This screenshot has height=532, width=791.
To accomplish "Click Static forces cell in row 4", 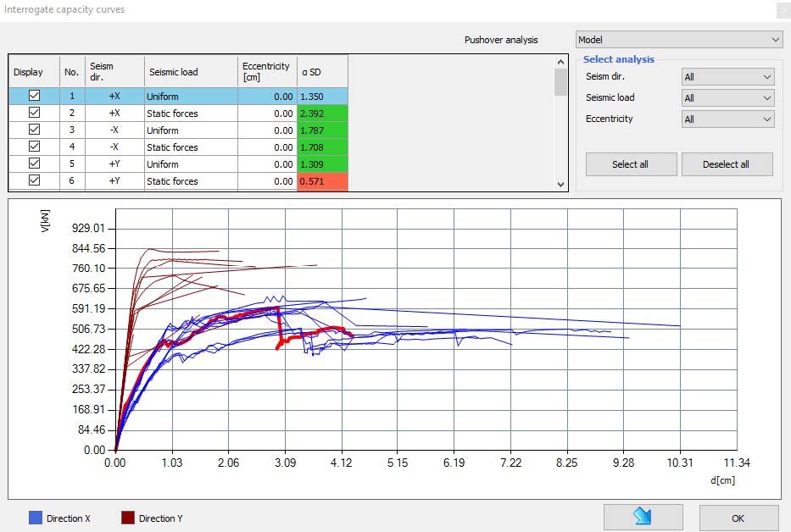I will click(x=191, y=147).
